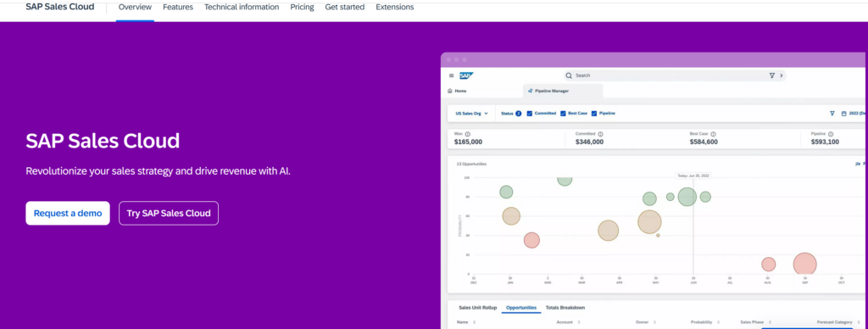Open the Extensions tab

click(x=394, y=7)
